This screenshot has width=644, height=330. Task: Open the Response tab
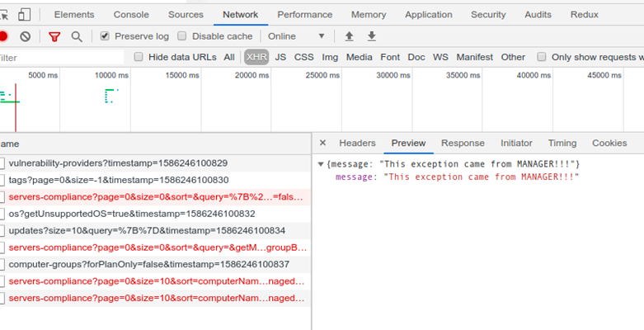[x=463, y=143]
